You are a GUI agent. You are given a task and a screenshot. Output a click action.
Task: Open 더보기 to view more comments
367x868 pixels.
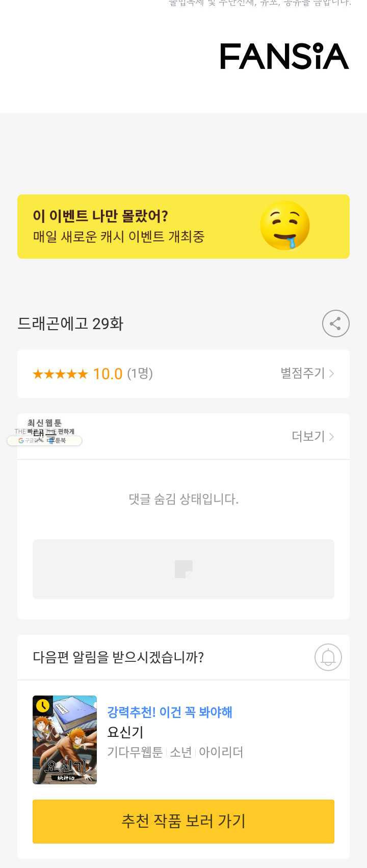[313, 436]
